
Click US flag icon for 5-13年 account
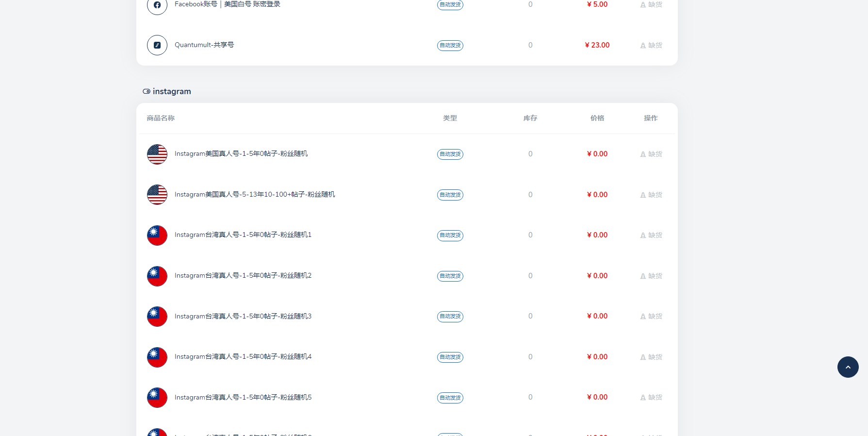coord(157,195)
